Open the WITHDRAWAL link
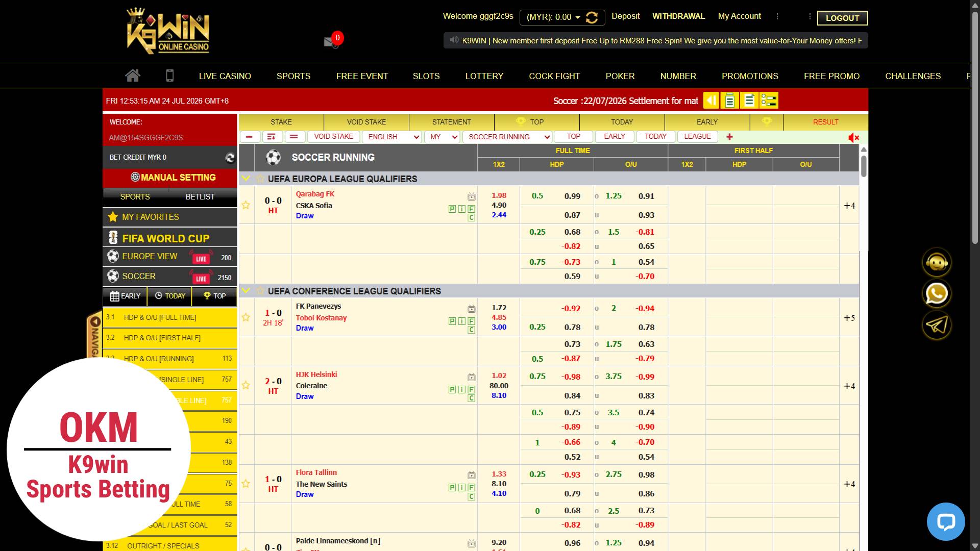The image size is (980, 551). [x=678, y=16]
